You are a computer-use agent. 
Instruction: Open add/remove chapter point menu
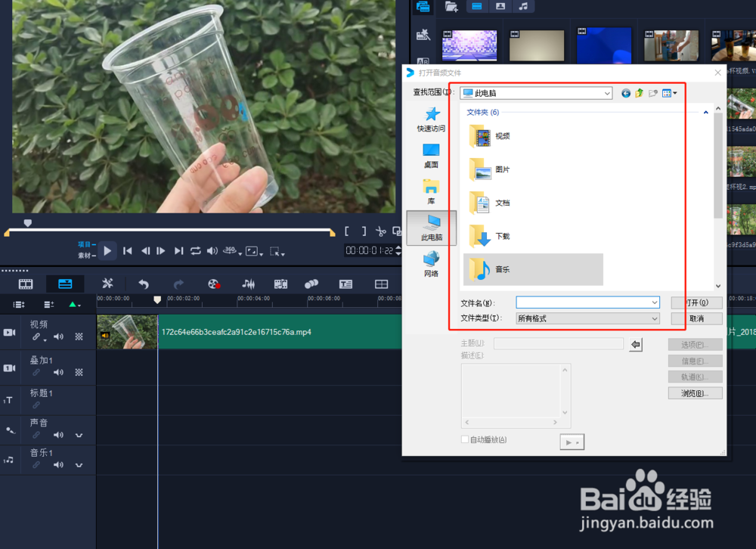click(x=49, y=305)
